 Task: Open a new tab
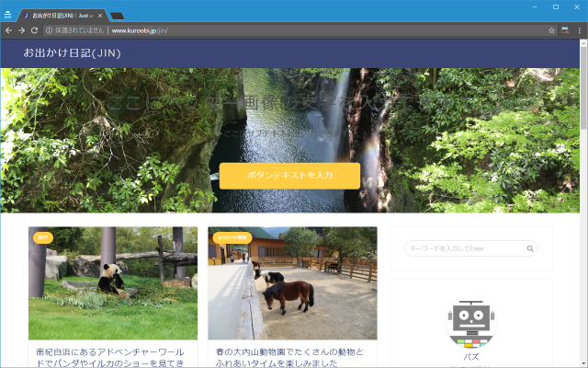[x=118, y=16]
